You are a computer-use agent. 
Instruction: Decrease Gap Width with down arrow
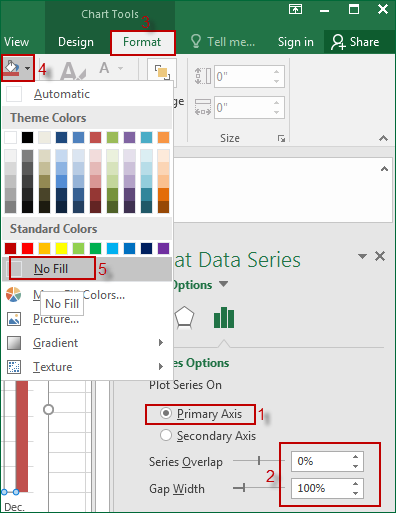pyautogui.click(x=355, y=493)
